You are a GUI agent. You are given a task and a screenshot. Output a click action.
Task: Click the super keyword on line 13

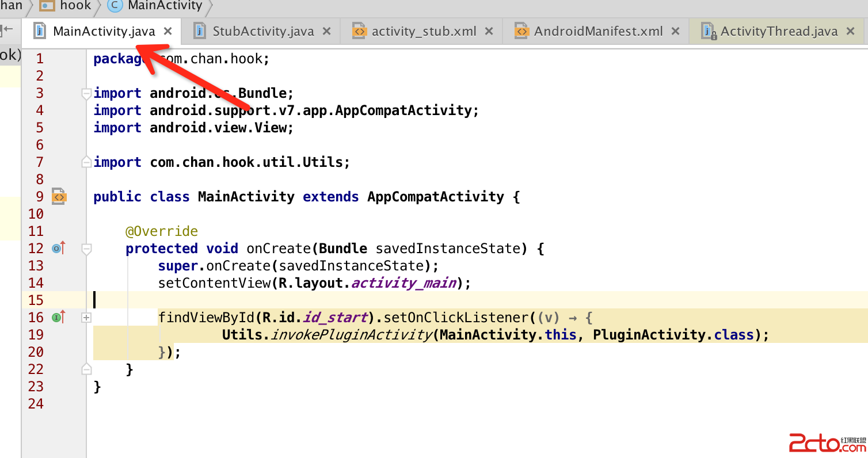pyautogui.click(x=178, y=266)
